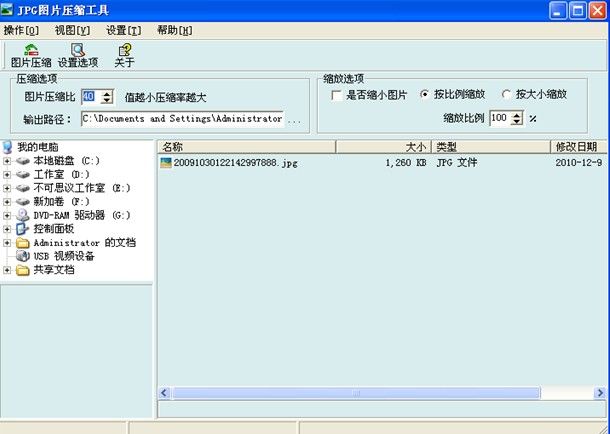This screenshot has height=434, width=610.
Task: Select the 按大小缩放 radio button
Action: pyautogui.click(x=506, y=94)
